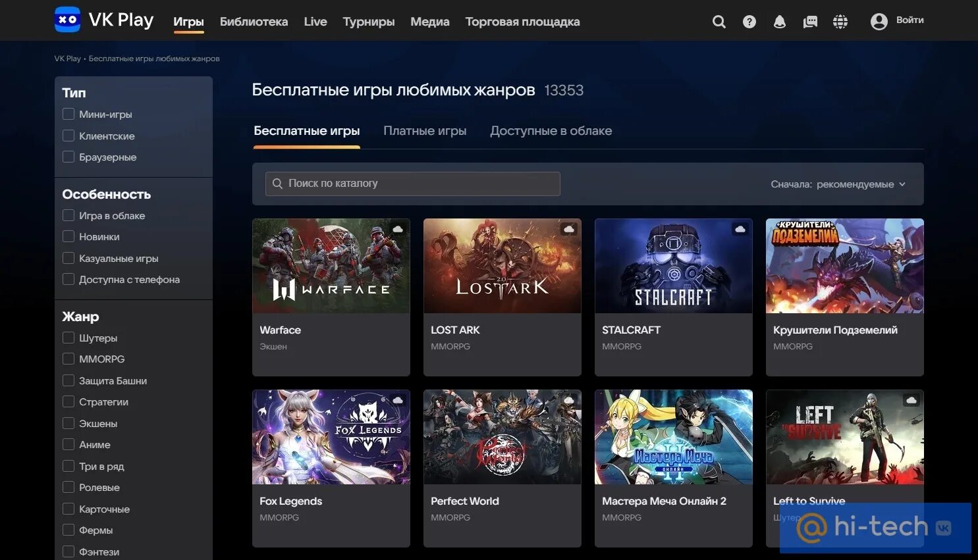Open the Live menu item
This screenshot has width=978, height=560.
(315, 22)
